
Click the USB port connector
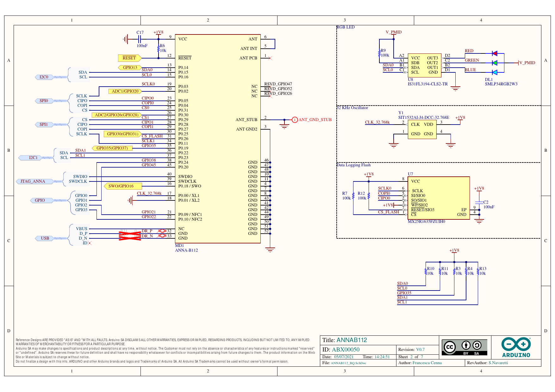(x=45, y=238)
